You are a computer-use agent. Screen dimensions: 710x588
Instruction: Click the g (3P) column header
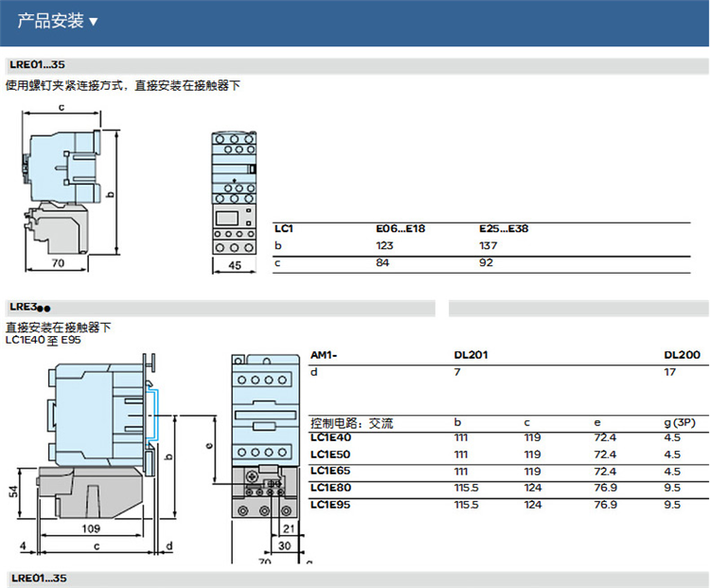tap(680, 422)
